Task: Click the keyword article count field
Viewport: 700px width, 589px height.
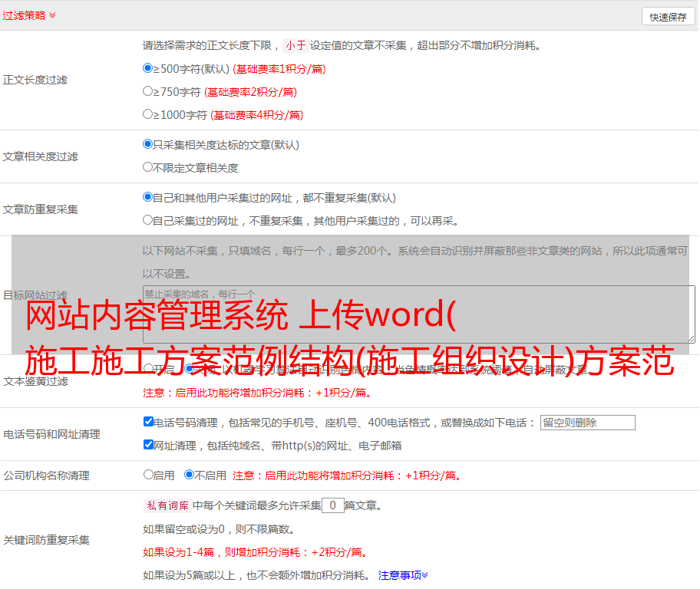Action: [x=332, y=505]
